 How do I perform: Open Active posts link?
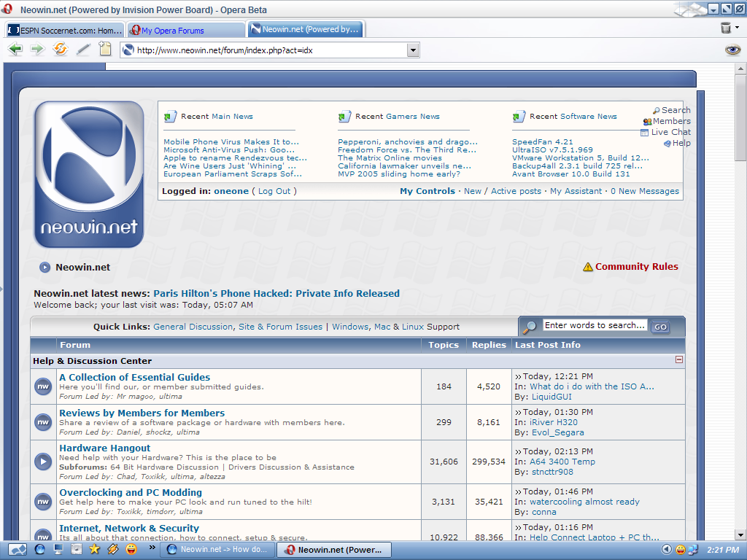[x=516, y=191]
